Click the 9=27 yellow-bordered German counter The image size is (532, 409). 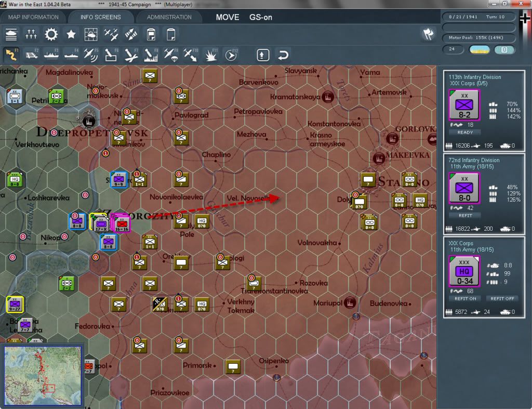pos(15,304)
